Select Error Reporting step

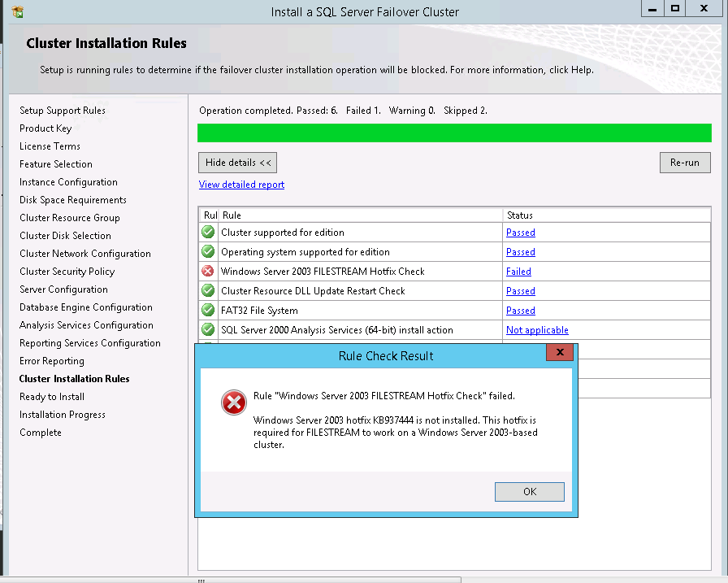pyautogui.click(x=52, y=361)
